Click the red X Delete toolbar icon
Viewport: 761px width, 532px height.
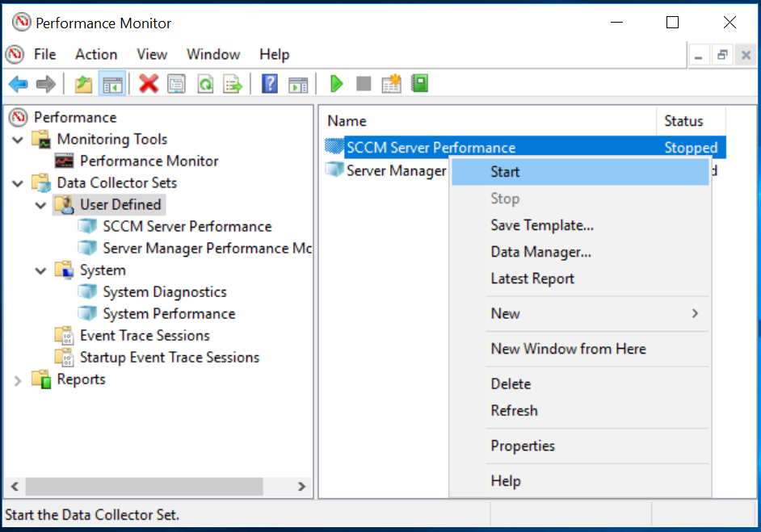(149, 84)
